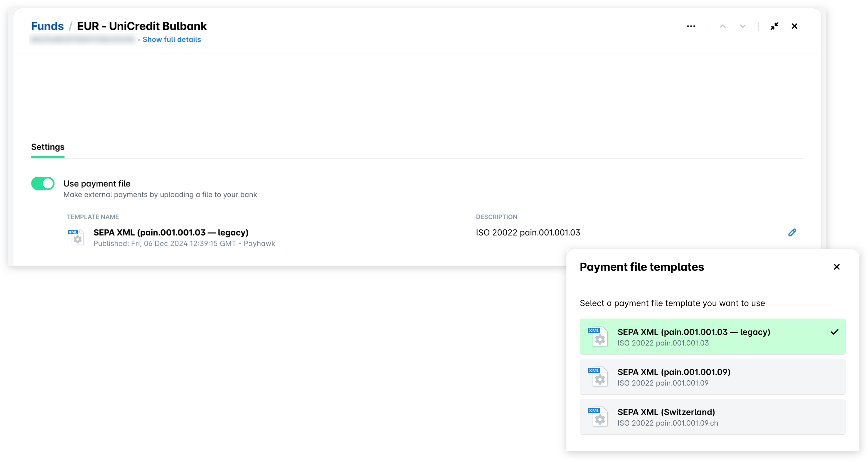The width and height of the screenshot is (868, 462).
Task: Click the EUR - UniCredit Bulbank title
Action: 142,26
